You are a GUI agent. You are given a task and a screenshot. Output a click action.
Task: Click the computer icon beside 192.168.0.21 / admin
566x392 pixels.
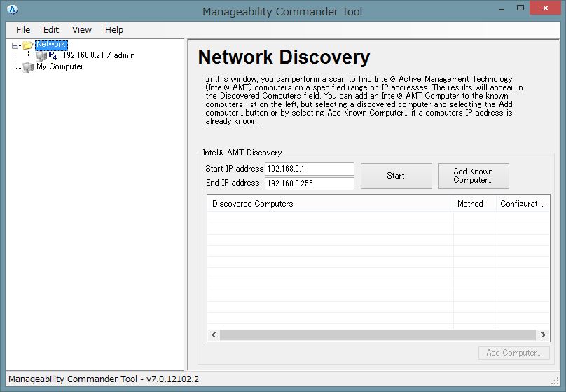(41, 56)
